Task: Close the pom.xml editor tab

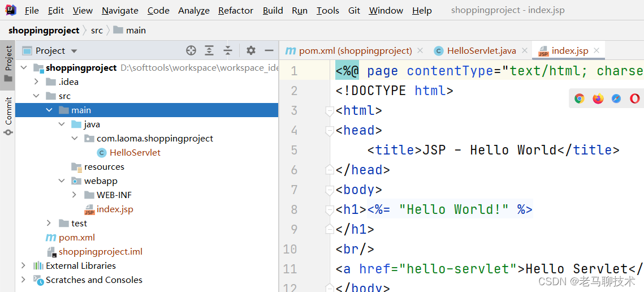Action: [x=420, y=50]
